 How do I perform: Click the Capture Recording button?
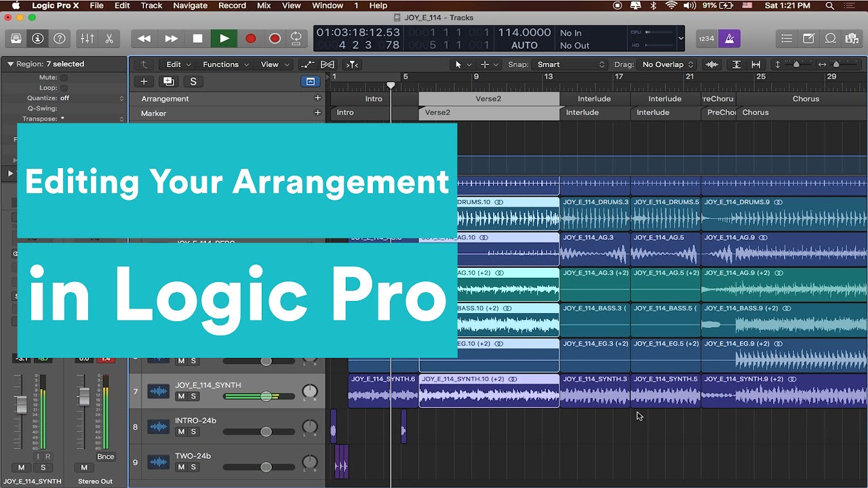click(275, 39)
